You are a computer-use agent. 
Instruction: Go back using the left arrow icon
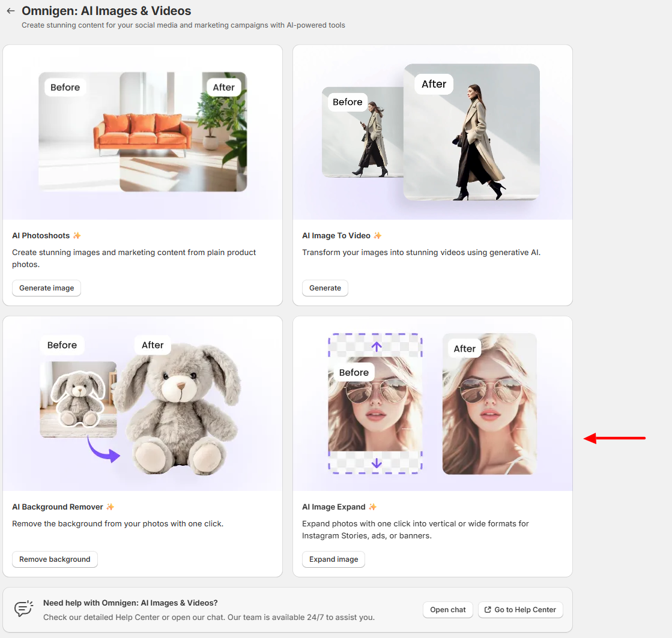tap(11, 11)
